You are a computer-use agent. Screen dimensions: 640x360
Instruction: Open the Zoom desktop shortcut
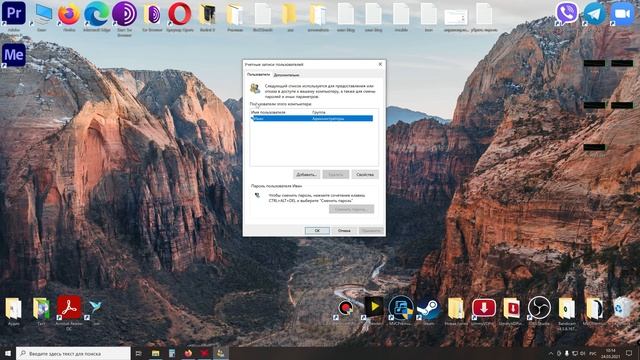tap(622, 13)
